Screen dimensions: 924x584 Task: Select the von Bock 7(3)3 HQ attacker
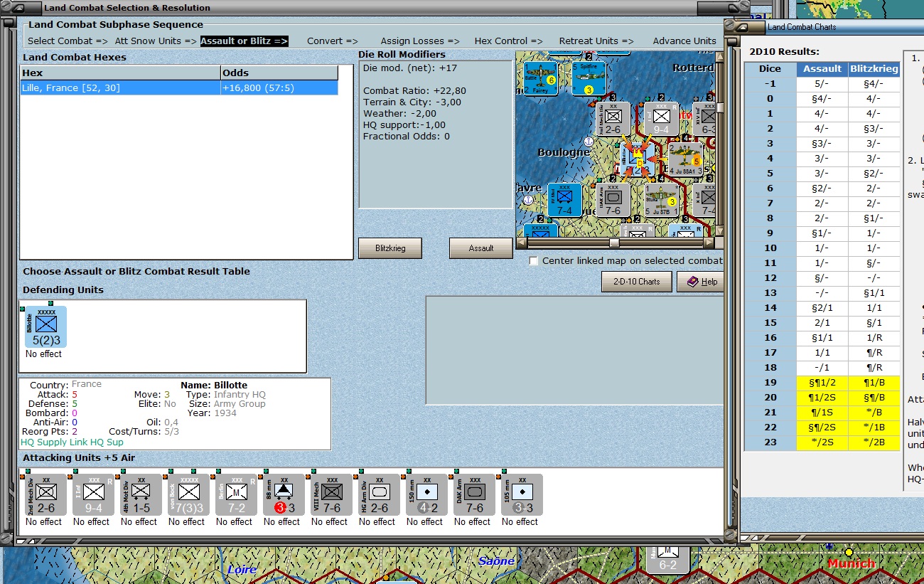tap(189, 494)
